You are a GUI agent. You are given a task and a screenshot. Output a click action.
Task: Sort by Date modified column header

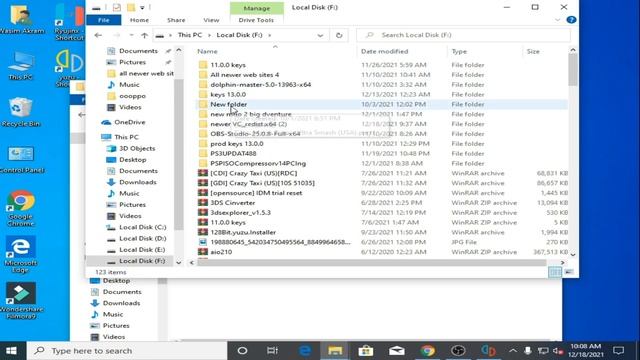click(x=384, y=51)
